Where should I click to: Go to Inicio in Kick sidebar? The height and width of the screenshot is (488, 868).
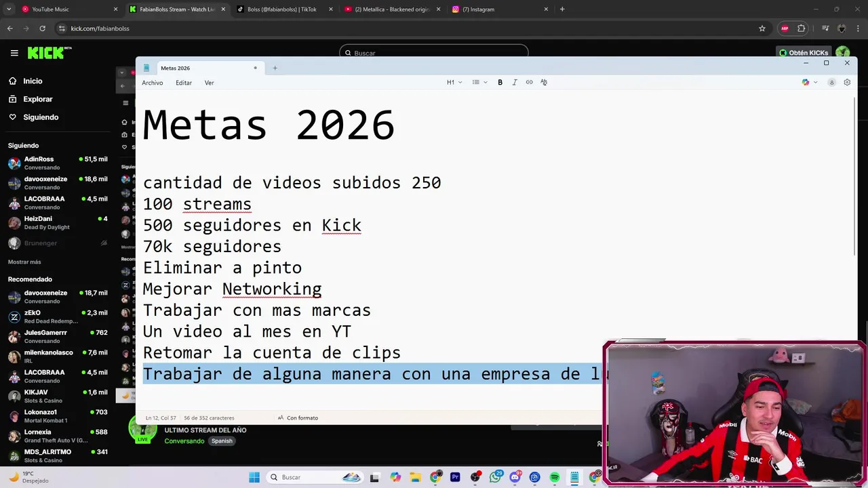(33, 81)
